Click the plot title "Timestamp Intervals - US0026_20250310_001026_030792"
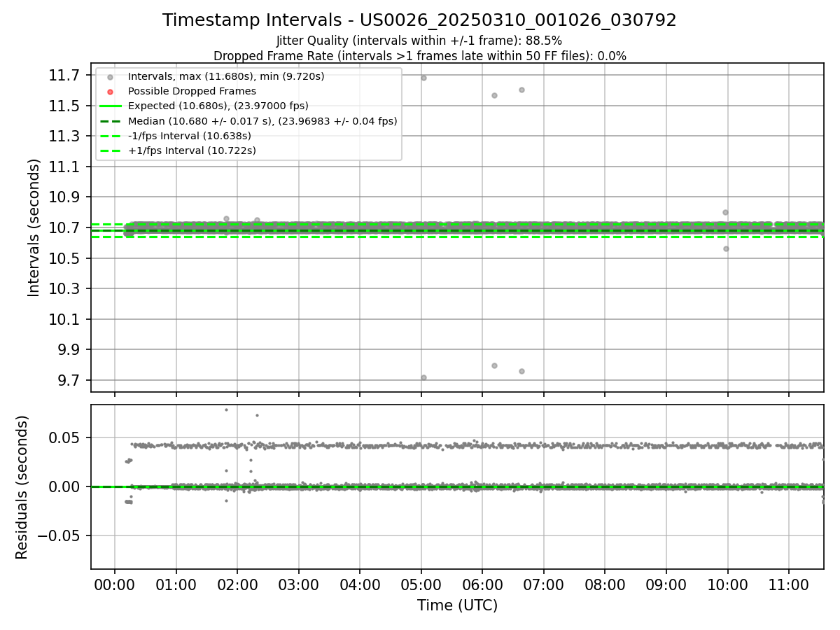Screen dimensions: 840x630 (x=419, y=20)
